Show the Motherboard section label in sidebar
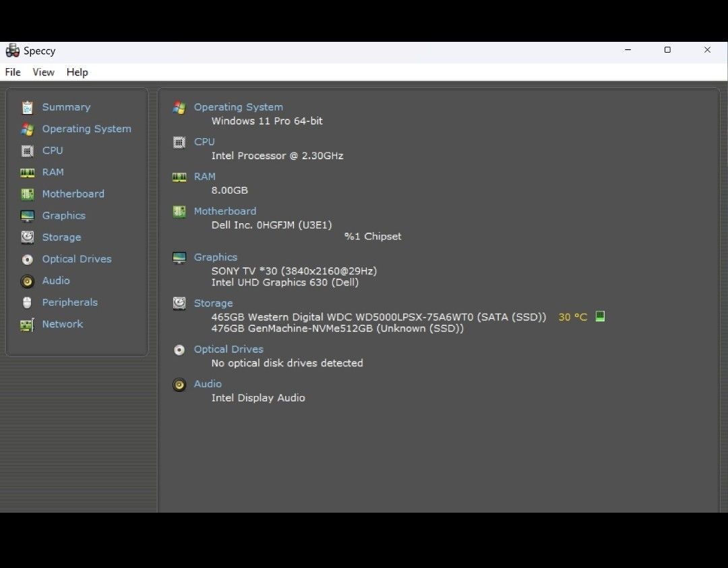728x568 pixels. tap(73, 194)
